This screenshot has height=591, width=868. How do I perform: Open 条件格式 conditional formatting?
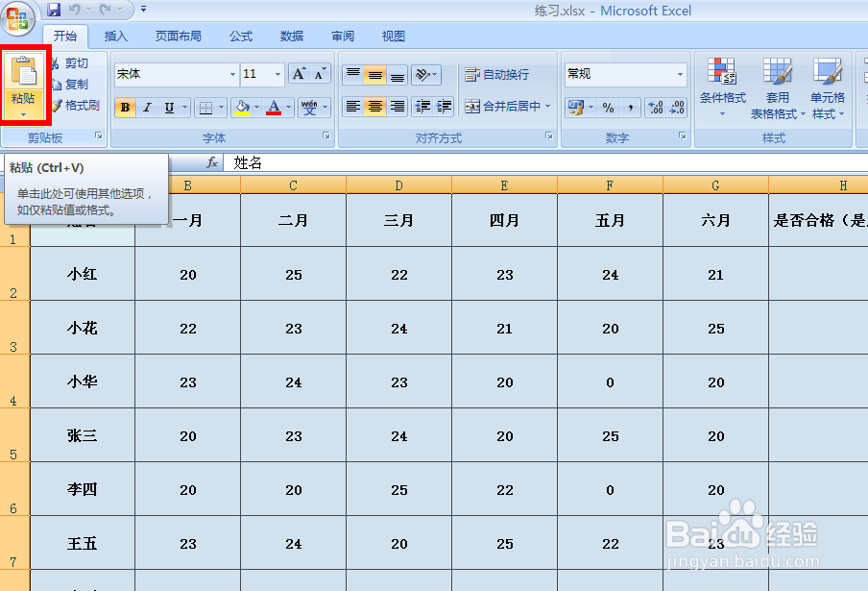click(x=722, y=88)
